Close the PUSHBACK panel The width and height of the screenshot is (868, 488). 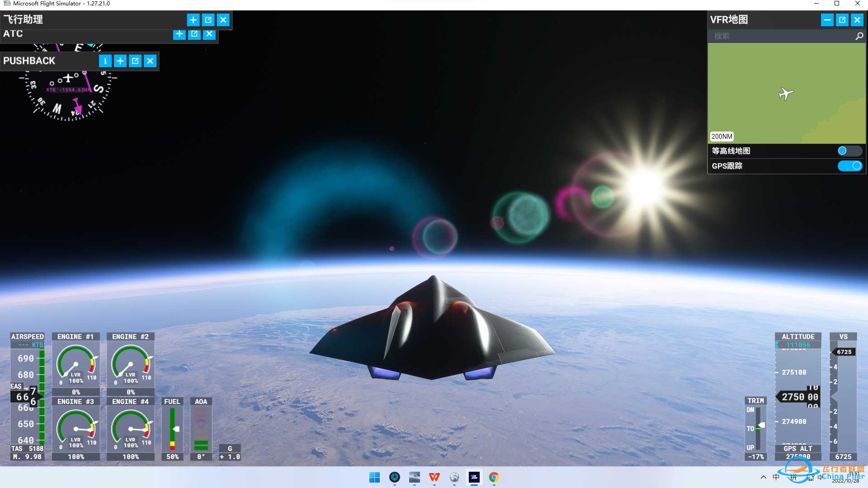150,61
